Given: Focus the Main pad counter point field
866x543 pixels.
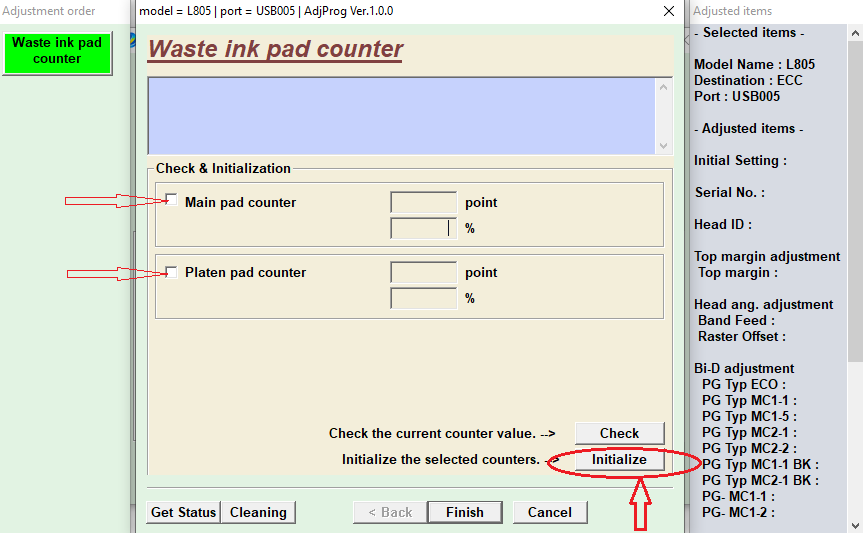Looking at the screenshot, I should [423, 202].
